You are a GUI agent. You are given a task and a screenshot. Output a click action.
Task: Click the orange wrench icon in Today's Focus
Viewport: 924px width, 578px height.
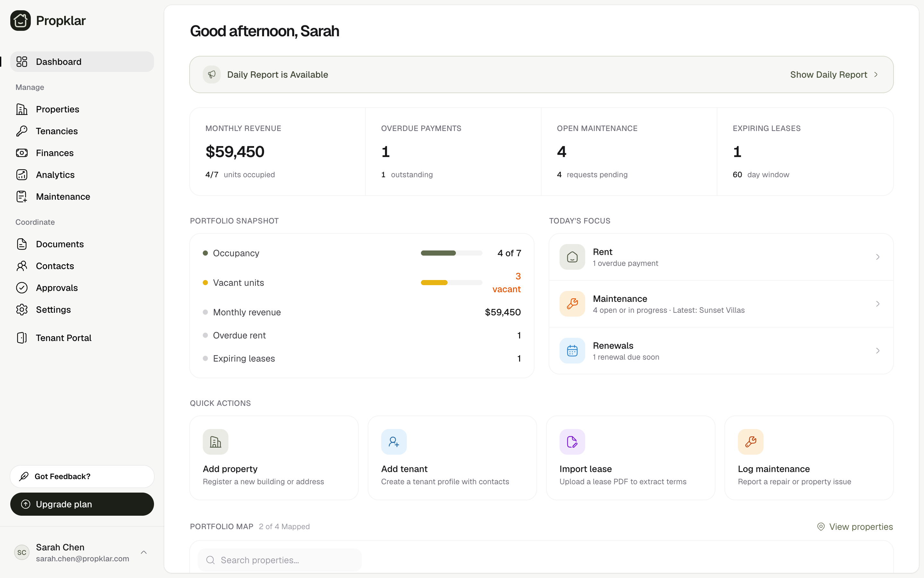(x=572, y=304)
